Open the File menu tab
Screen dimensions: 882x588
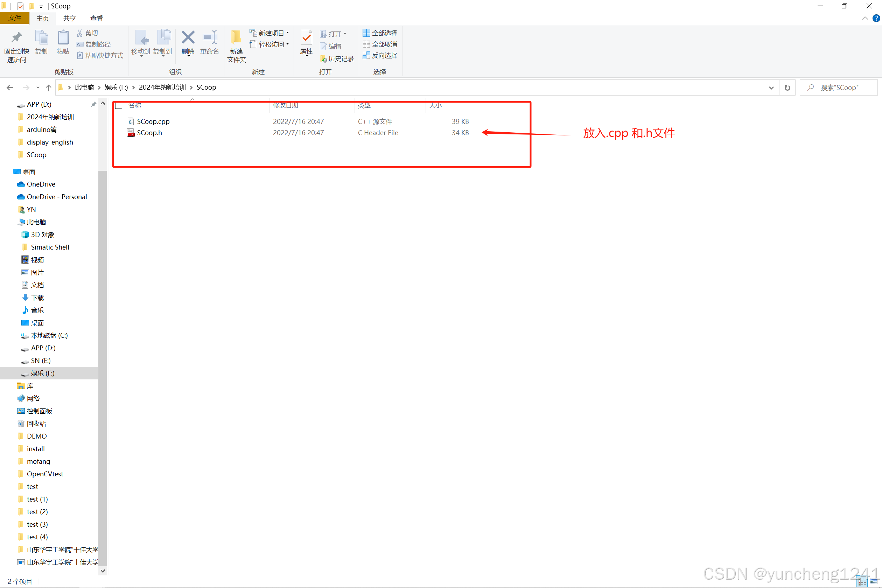tap(15, 18)
